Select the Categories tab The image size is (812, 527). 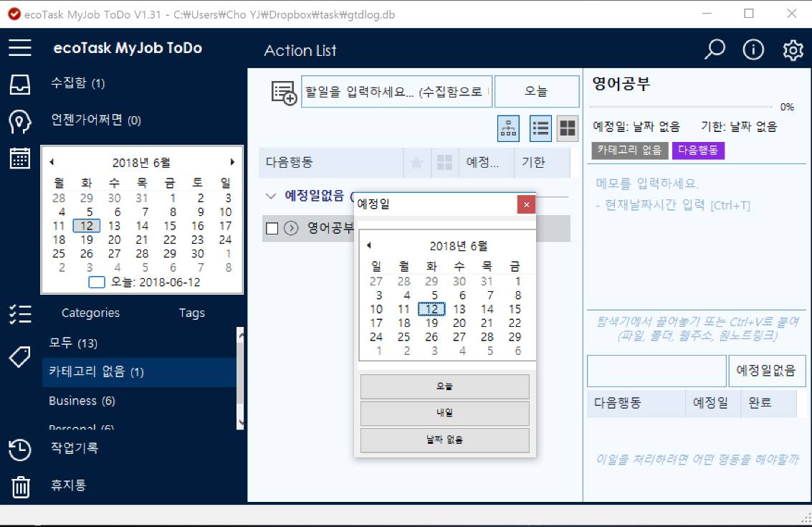pos(90,313)
